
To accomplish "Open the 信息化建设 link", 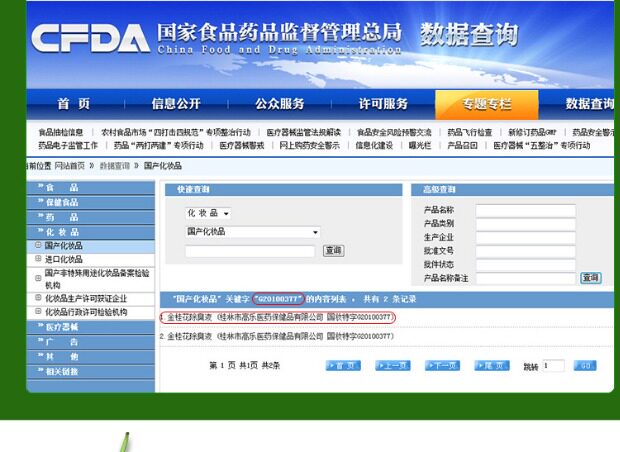I will coord(374,146).
